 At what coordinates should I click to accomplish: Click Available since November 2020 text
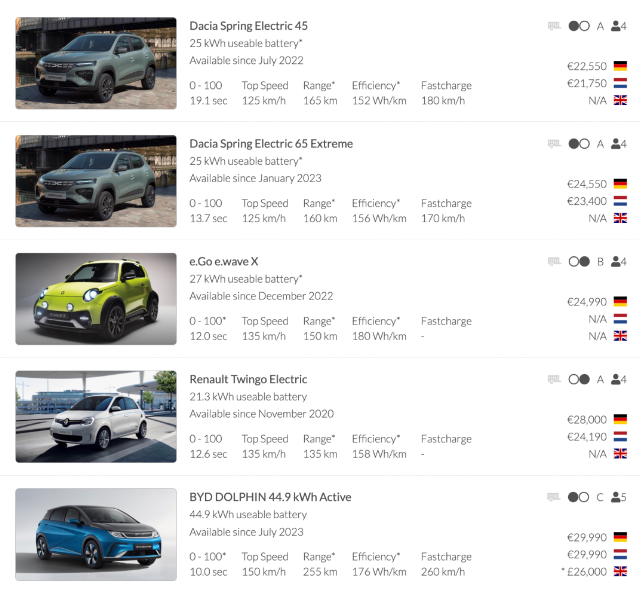coord(262,414)
